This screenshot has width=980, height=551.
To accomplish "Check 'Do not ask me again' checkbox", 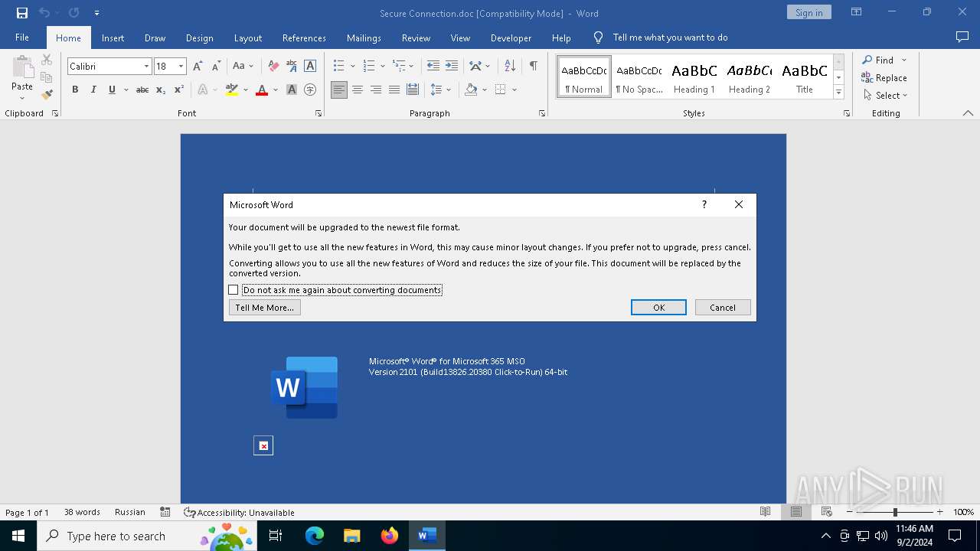I will [x=234, y=290].
